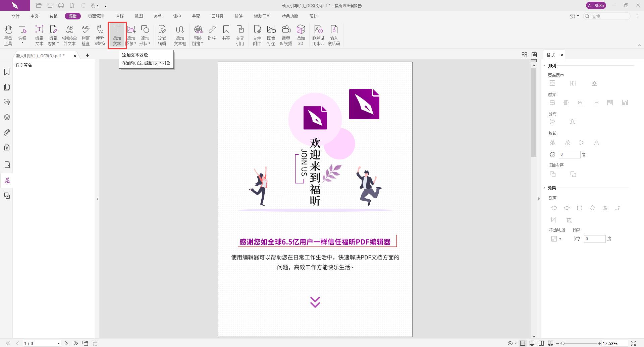Open Search & Replace (搜索&替换)
This screenshot has width=644, height=347.
pos(99,35)
